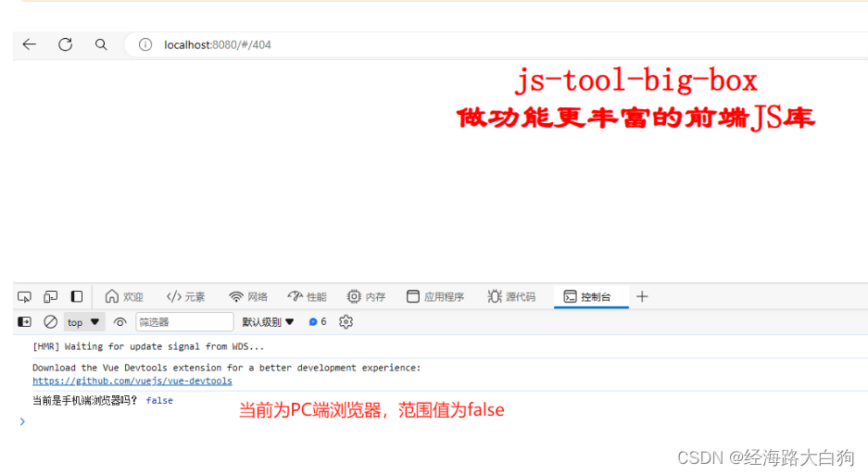Reload the page with refresh icon
The width and height of the screenshot is (868, 475).
point(65,44)
